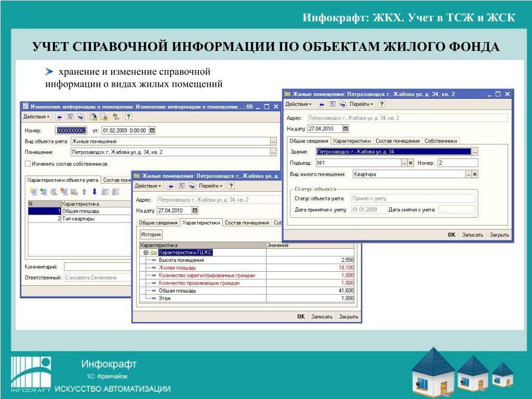Expand the Характеристики ГЦЖС tree node
The image size is (532, 399).
coord(146,252)
